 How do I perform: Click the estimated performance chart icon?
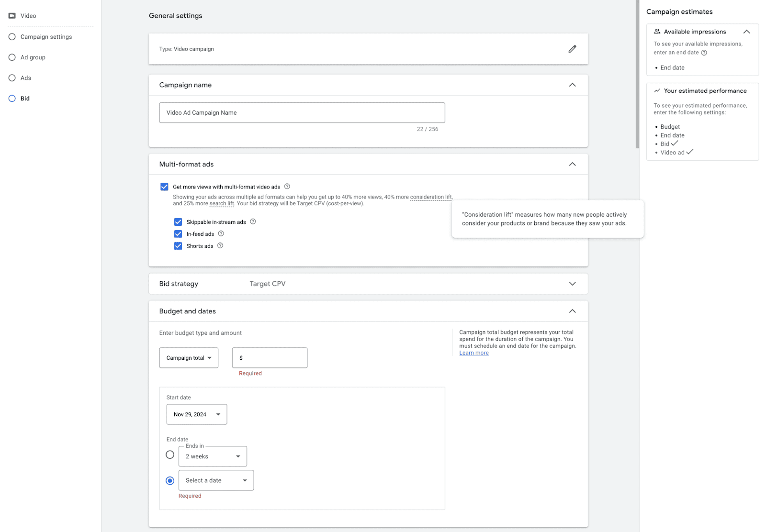tap(656, 90)
